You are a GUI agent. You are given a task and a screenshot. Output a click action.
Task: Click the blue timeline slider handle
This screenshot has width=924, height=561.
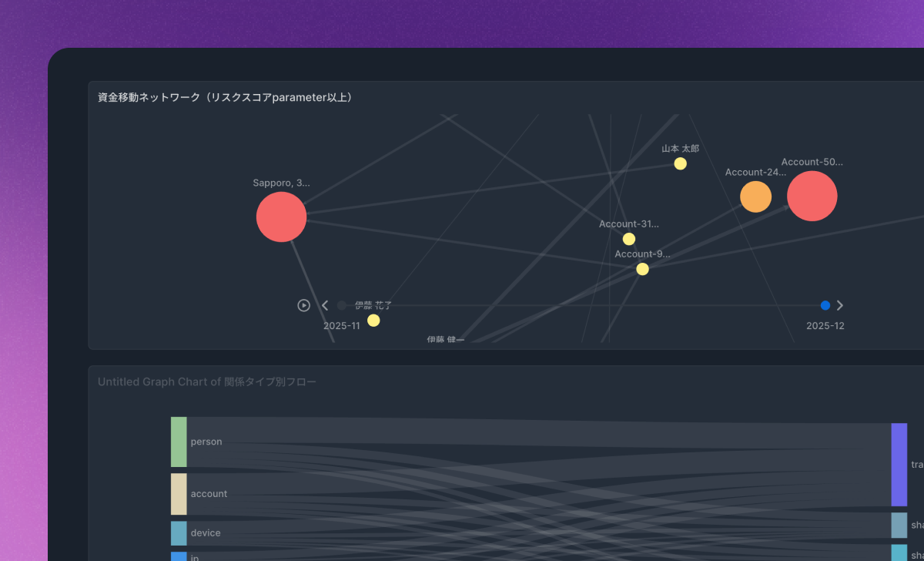click(x=825, y=305)
